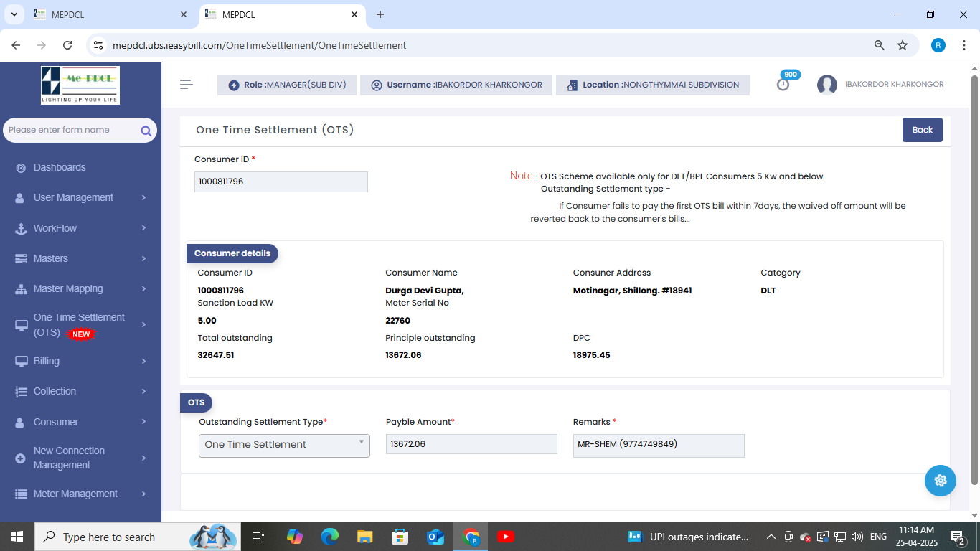The width and height of the screenshot is (980, 551).
Task: Click the Consumer ID input field
Action: [x=281, y=182]
